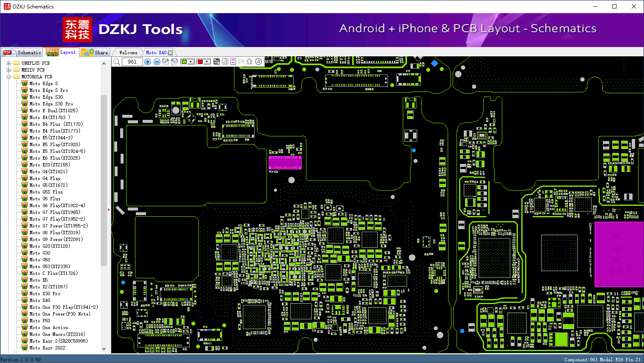This screenshot has height=363, width=644.
Task: Select the ONEPLUS PCB folder
Action: tap(36, 63)
